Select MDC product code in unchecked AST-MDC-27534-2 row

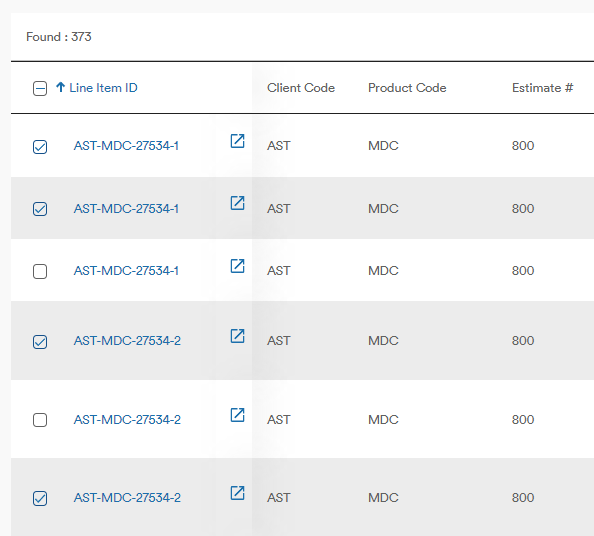[383, 419]
